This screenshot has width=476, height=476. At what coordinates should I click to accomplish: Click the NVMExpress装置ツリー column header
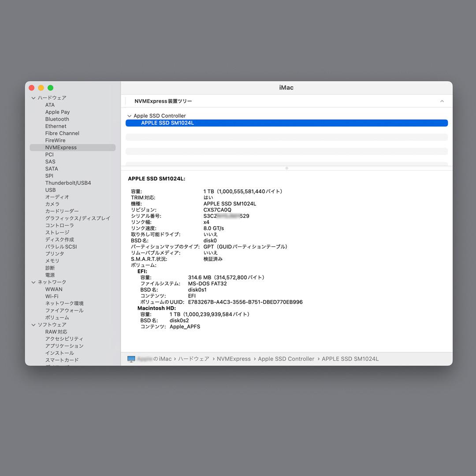tap(163, 101)
